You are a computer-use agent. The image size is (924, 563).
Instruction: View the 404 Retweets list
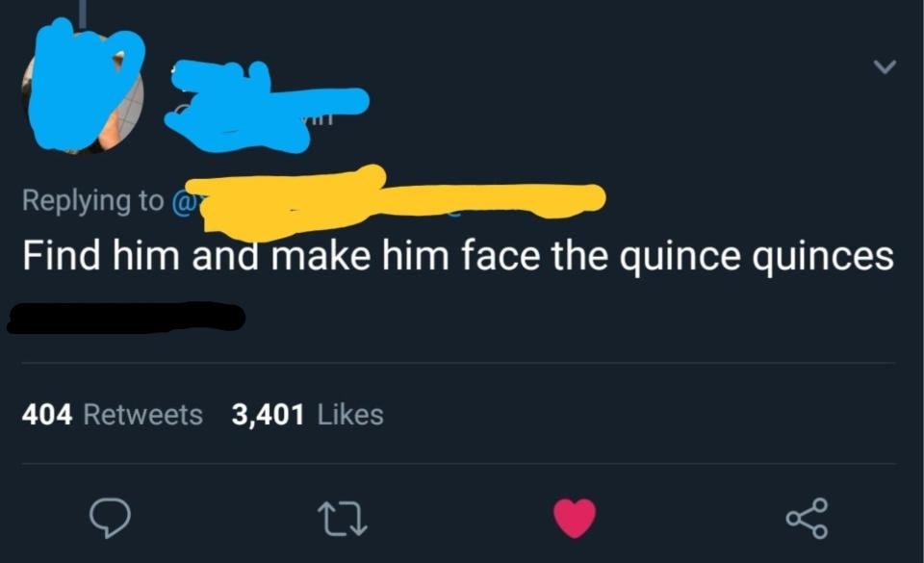[111, 414]
